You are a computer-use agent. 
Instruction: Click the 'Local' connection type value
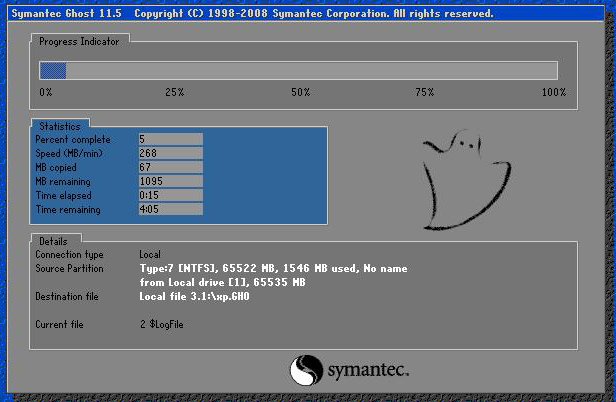click(x=150, y=254)
